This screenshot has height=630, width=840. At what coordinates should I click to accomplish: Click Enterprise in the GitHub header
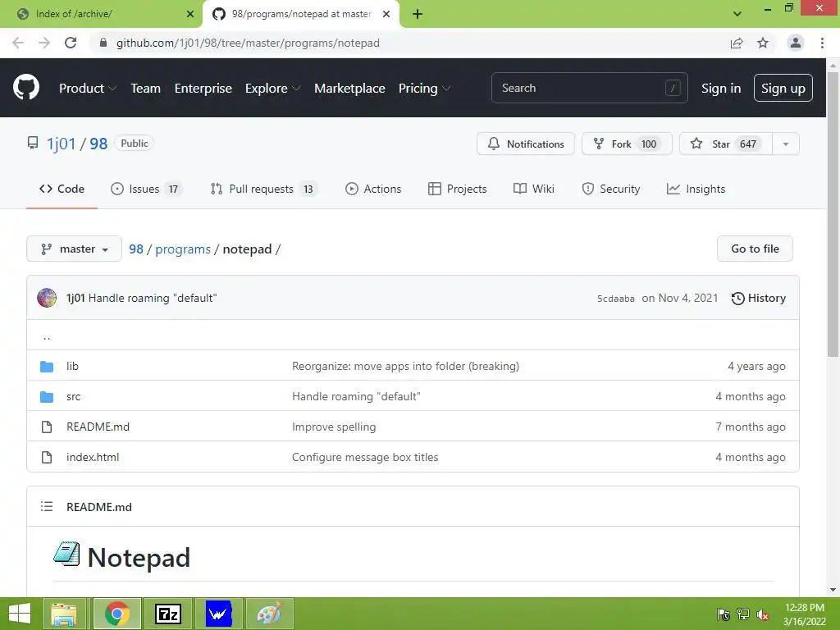203,89
